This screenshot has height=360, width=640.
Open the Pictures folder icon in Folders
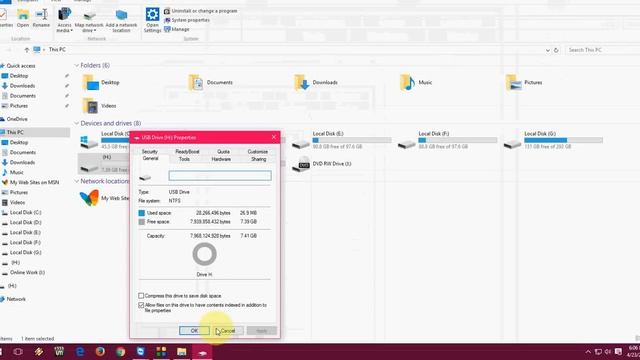click(x=513, y=82)
